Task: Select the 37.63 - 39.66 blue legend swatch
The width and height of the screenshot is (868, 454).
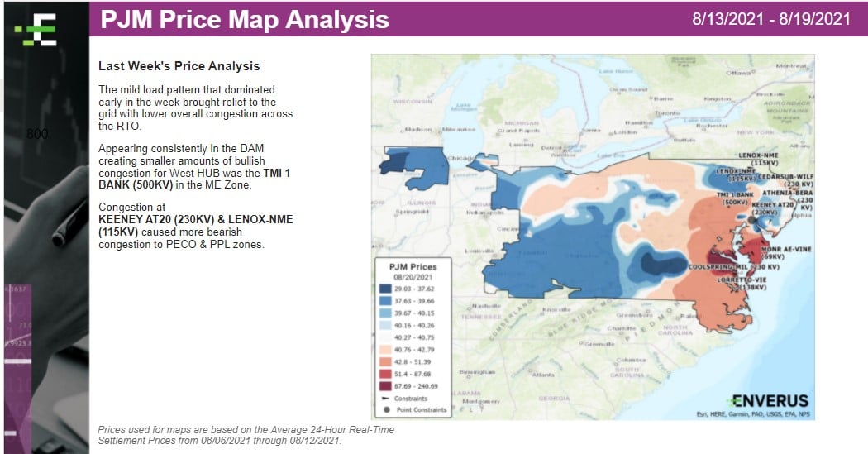Action: 387,302
